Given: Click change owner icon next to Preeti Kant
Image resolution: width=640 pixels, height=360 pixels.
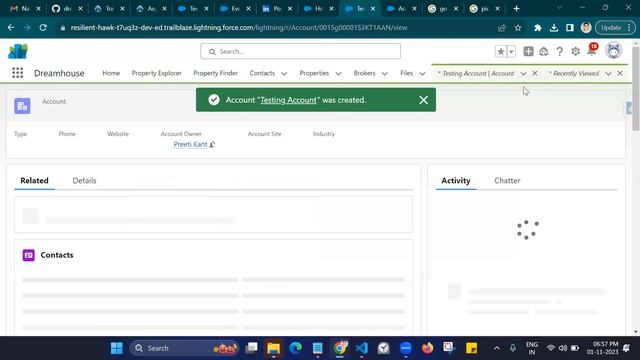Looking at the screenshot, I should 212,144.
